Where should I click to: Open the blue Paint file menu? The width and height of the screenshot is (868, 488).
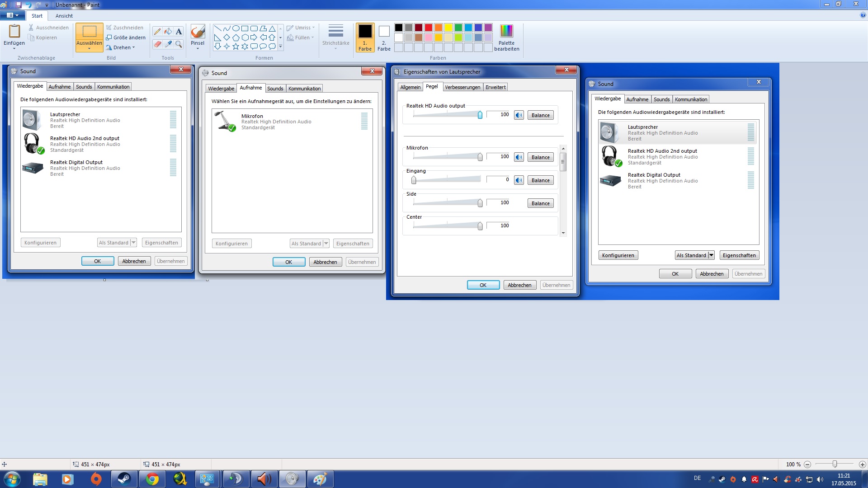coord(12,15)
